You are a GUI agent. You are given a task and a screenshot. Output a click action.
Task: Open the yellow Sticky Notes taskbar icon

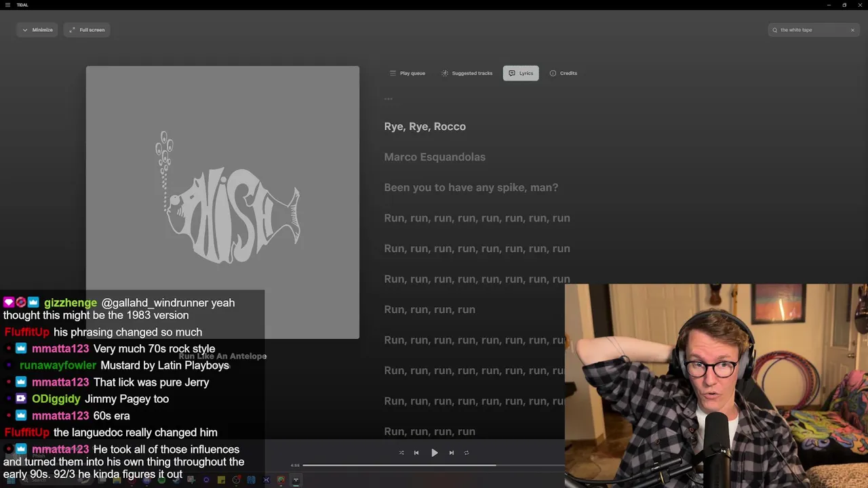(221, 480)
